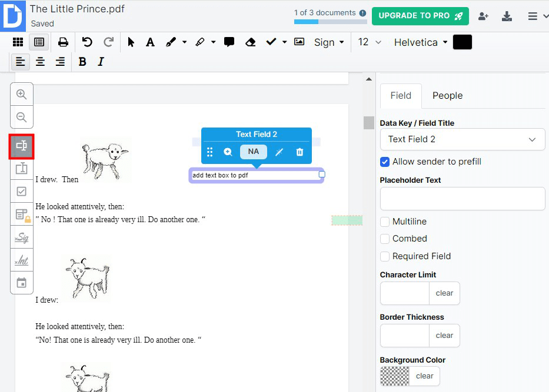Switch to the People tab
The width and height of the screenshot is (549, 392).
(x=447, y=95)
